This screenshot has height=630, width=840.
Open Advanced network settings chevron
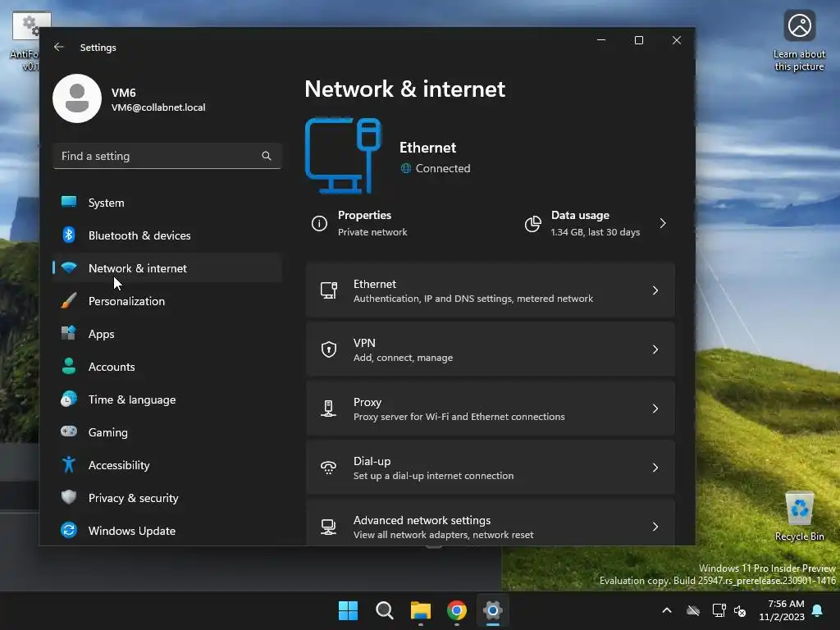point(655,527)
